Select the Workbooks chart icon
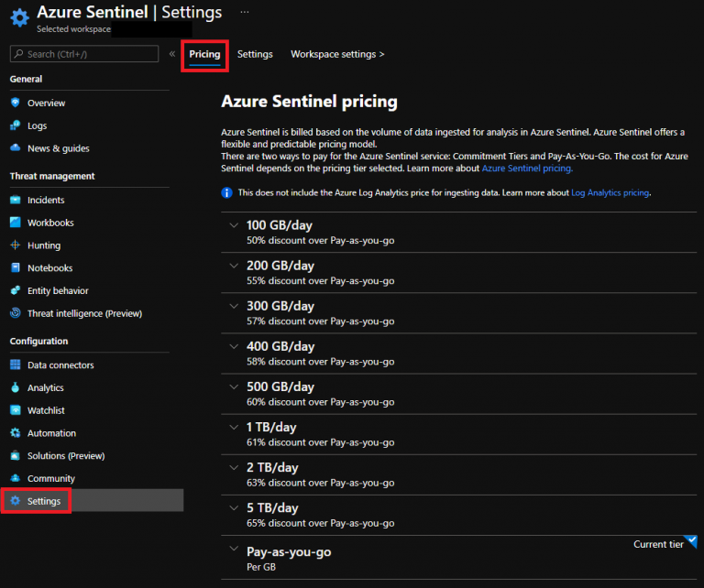 coord(16,223)
